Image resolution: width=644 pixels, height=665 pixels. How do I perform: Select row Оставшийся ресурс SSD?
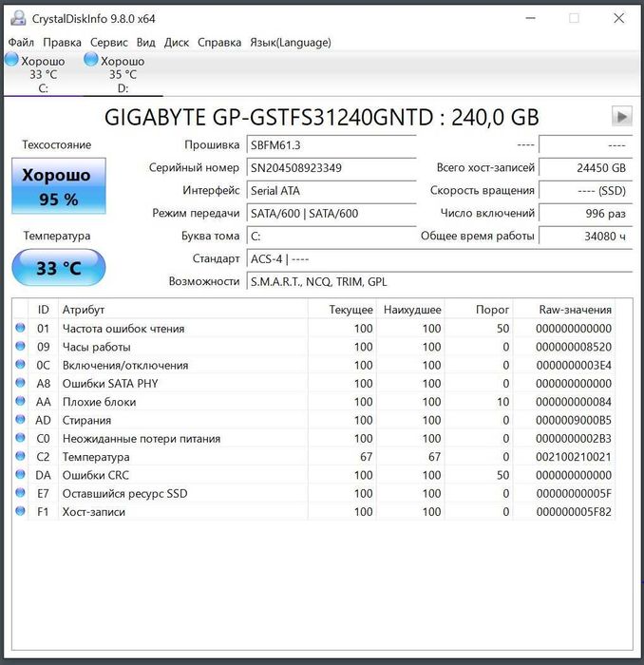[313, 494]
